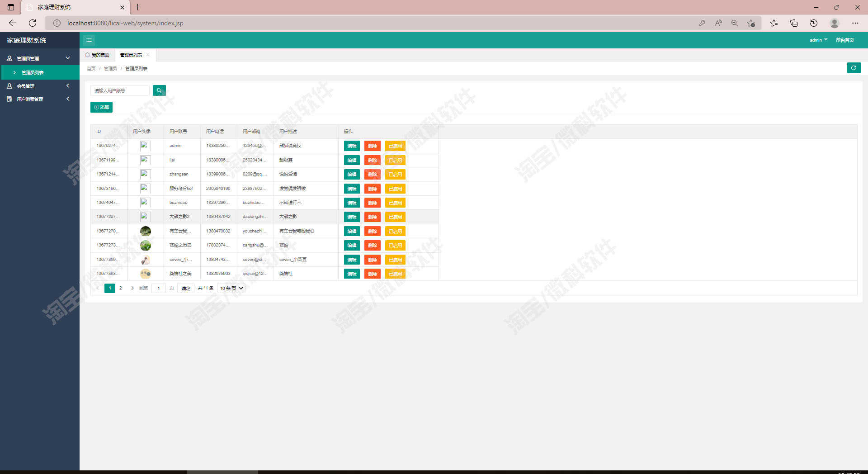Toggle the 已启用 status for 苍榆之历史

(x=395, y=246)
